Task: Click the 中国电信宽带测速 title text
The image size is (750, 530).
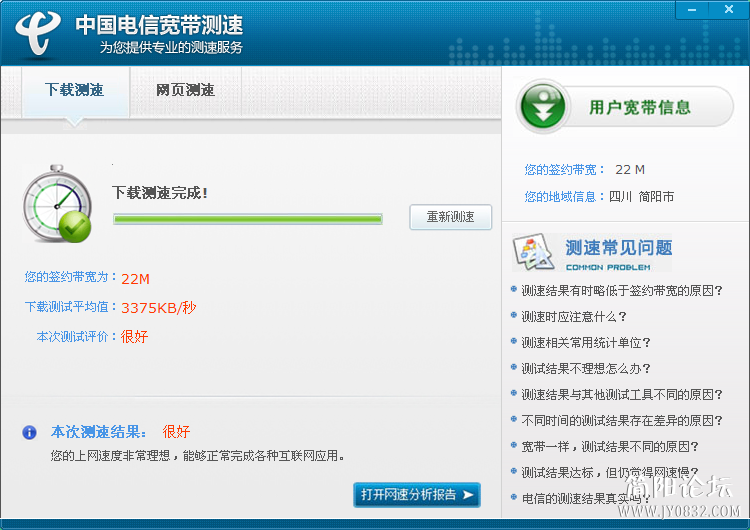Action: [159, 25]
